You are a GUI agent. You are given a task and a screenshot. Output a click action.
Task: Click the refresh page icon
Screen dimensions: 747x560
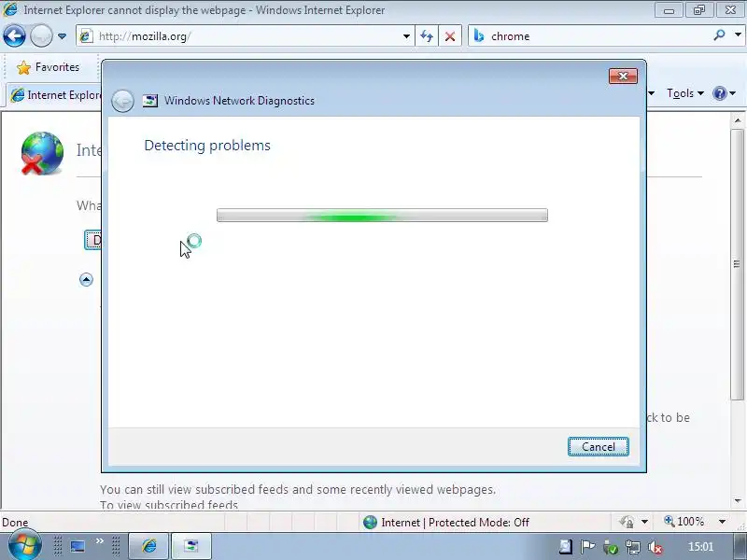pyautogui.click(x=427, y=36)
